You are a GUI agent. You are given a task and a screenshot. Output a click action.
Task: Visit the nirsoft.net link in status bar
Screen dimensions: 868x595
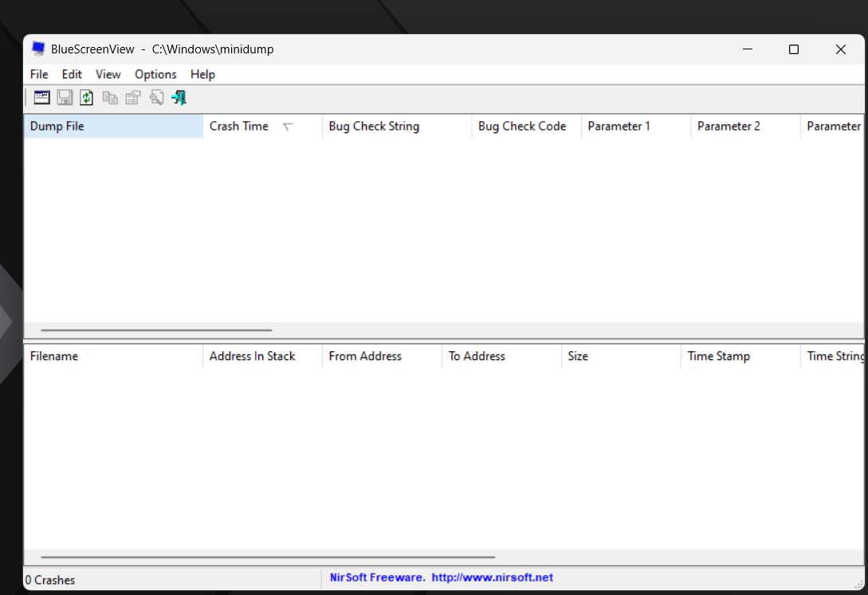click(x=492, y=577)
